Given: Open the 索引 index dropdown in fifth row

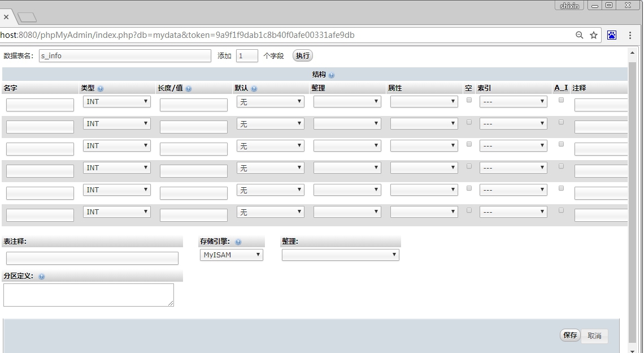Looking at the screenshot, I should 514,190.
